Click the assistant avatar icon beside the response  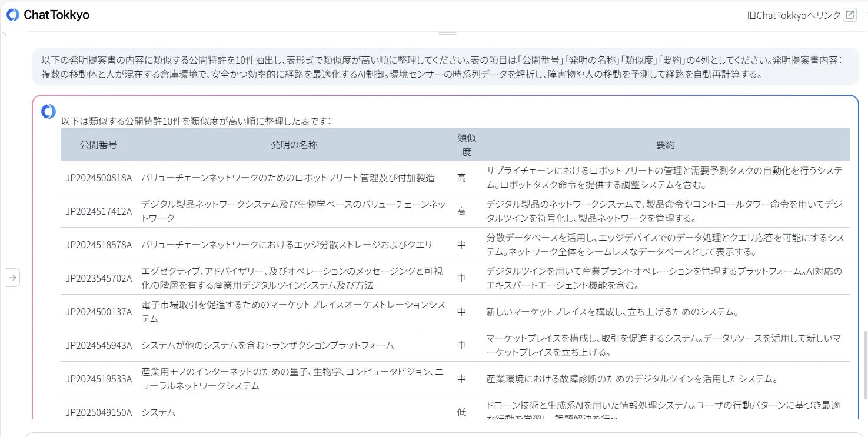pyautogui.click(x=48, y=111)
